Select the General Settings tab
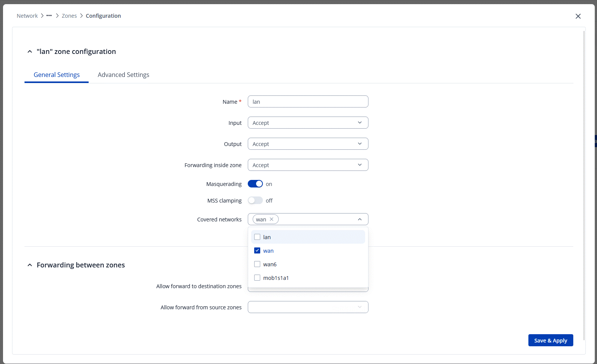The width and height of the screenshot is (597, 364). (57, 75)
